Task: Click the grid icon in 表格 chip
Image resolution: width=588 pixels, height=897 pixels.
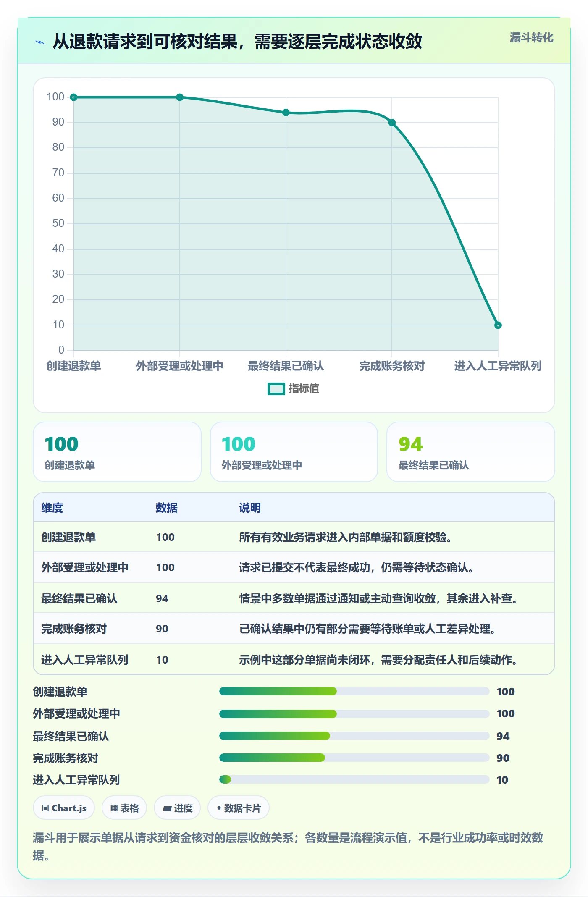Action: [114, 808]
